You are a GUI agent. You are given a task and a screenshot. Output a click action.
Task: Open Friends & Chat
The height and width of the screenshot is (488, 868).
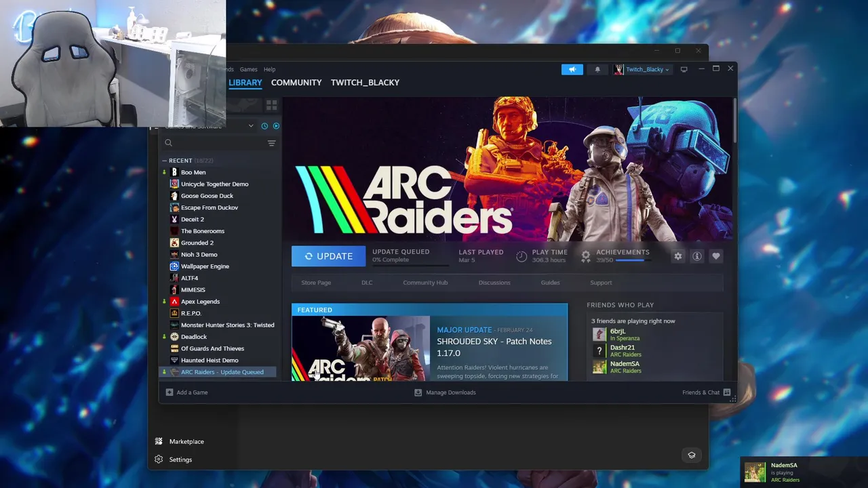pos(706,392)
